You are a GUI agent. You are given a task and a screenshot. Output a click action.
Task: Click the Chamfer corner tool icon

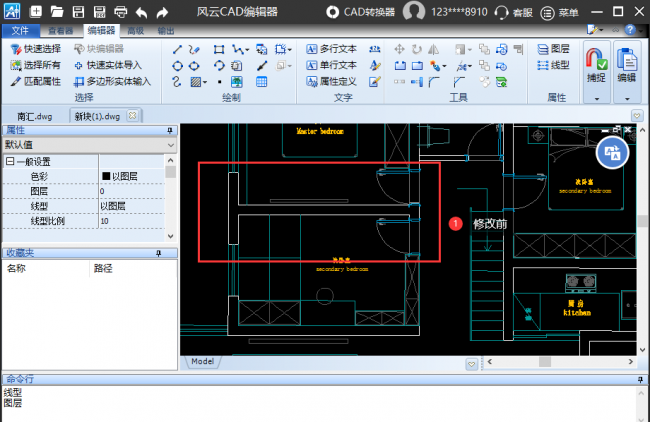pos(459,82)
